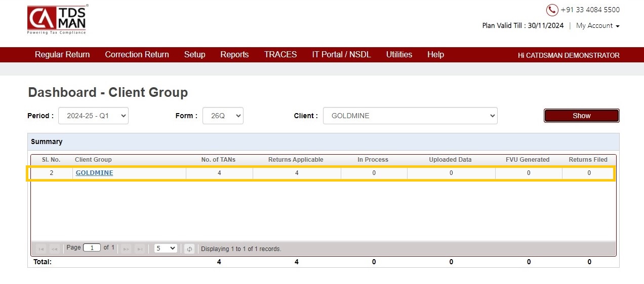Screen dimensions: 644x284
Task: Click the FVU Generated column header
Action: tap(528, 159)
